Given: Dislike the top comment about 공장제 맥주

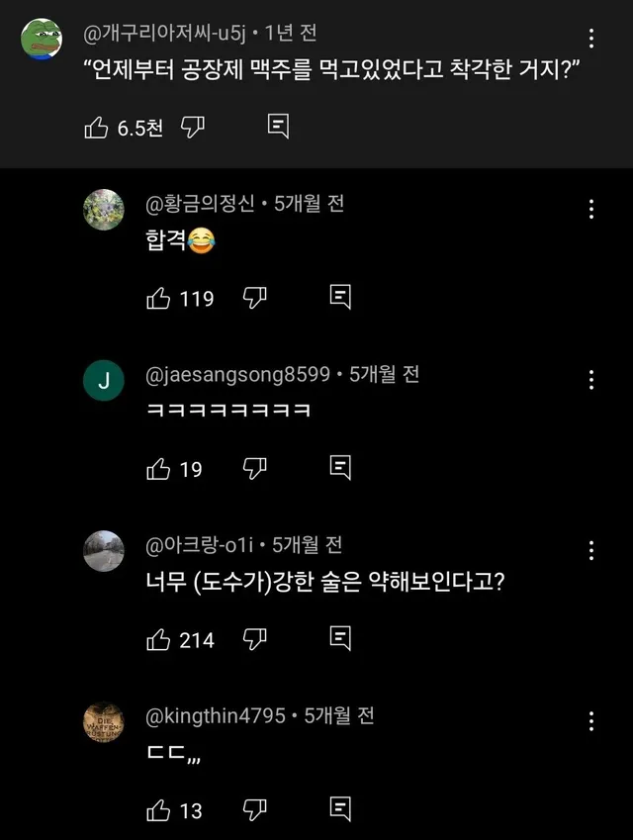Looking at the screenshot, I should pos(194,127).
